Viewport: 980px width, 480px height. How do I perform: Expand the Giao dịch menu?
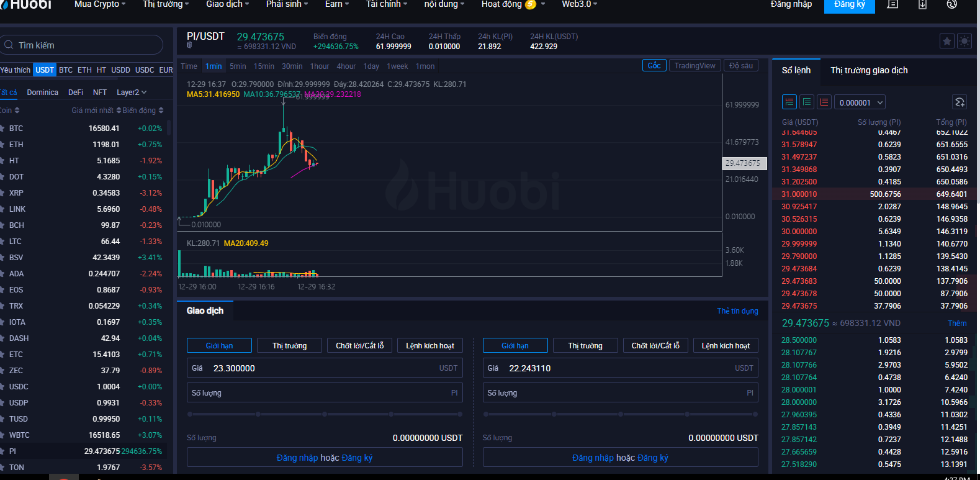(227, 4)
